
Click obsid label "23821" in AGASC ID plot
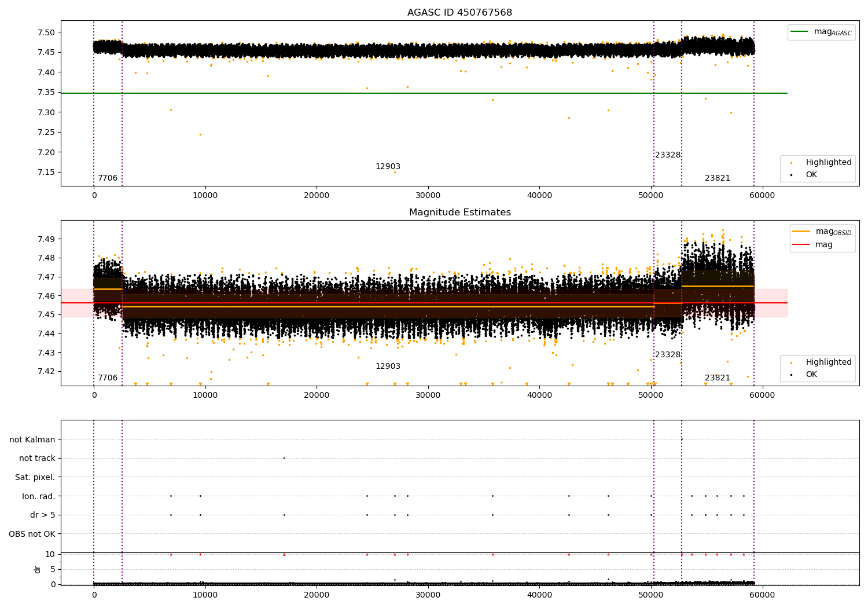pyautogui.click(x=718, y=178)
